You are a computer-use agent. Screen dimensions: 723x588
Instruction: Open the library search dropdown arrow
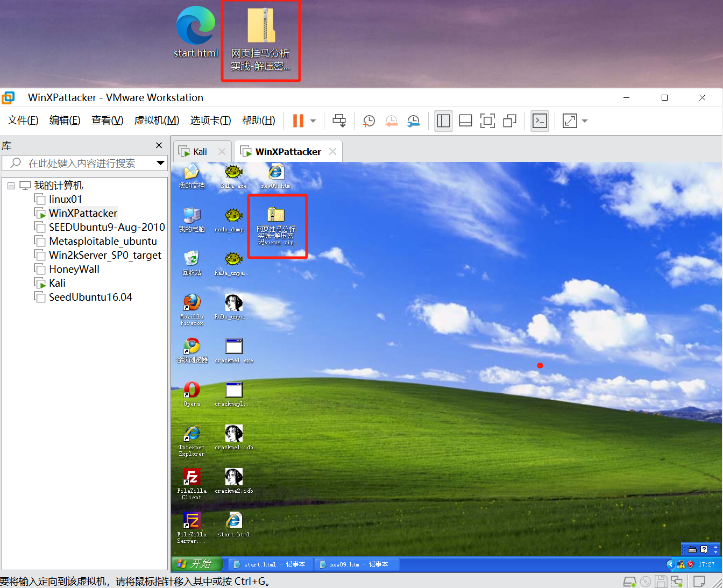160,163
